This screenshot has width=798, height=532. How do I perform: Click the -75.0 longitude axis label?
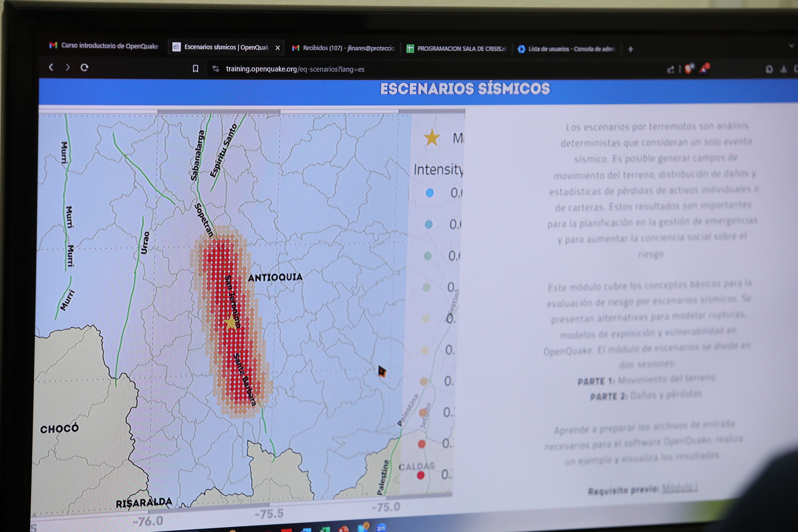pos(386,507)
